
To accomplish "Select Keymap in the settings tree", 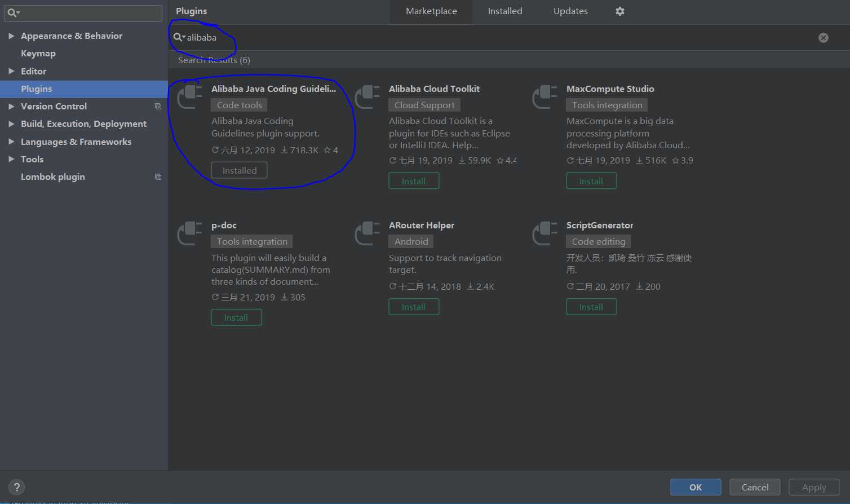I will (38, 54).
